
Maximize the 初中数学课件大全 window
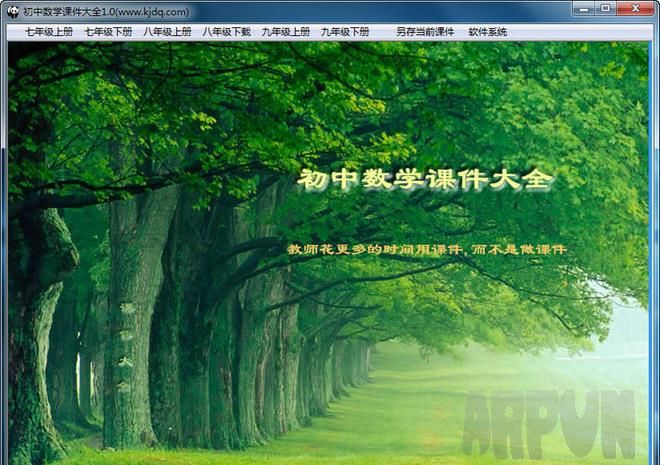[605, 8]
